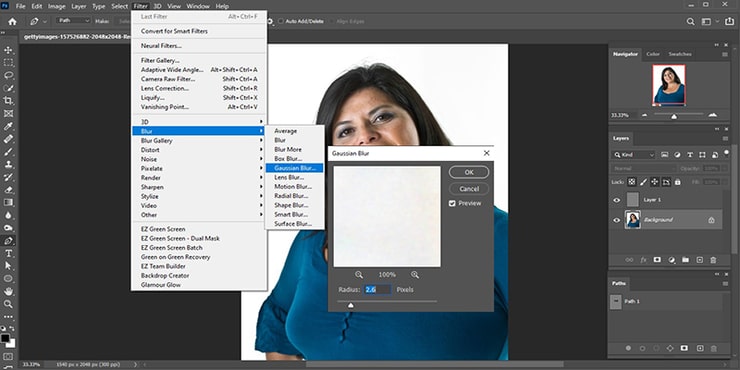Select the Rectangular Marquee tool
Screen dimensions: 740x370
(8, 63)
